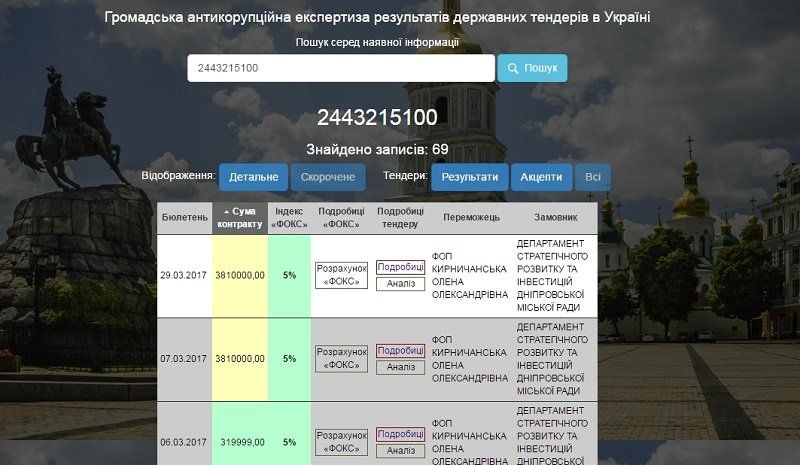Click the 5% index in 29.03.2017 row
The width and height of the screenshot is (800, 465).
pyautogui.click(x=289, y=275)
